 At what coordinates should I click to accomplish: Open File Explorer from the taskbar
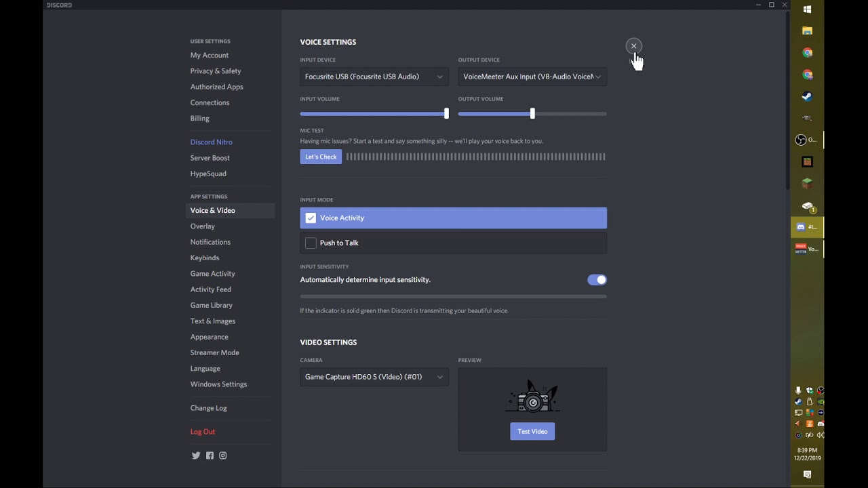click(x=807, y=30)
